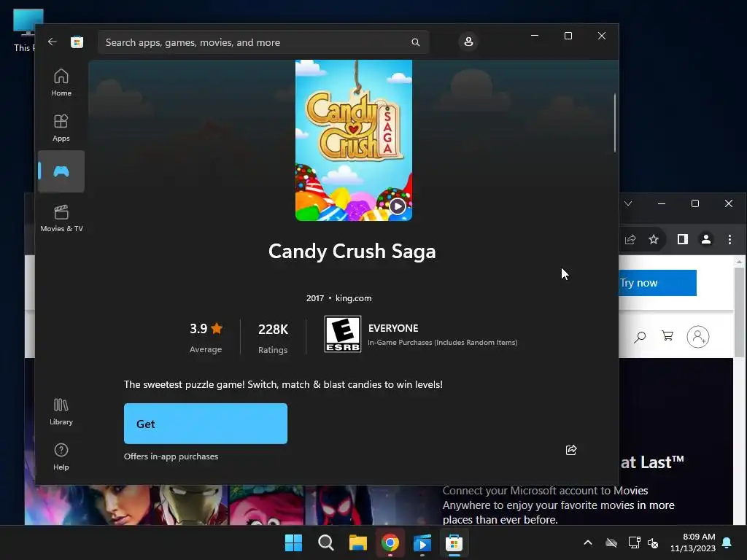Click the Iron Man movie thumbnail behind Store

click(190, 505)
